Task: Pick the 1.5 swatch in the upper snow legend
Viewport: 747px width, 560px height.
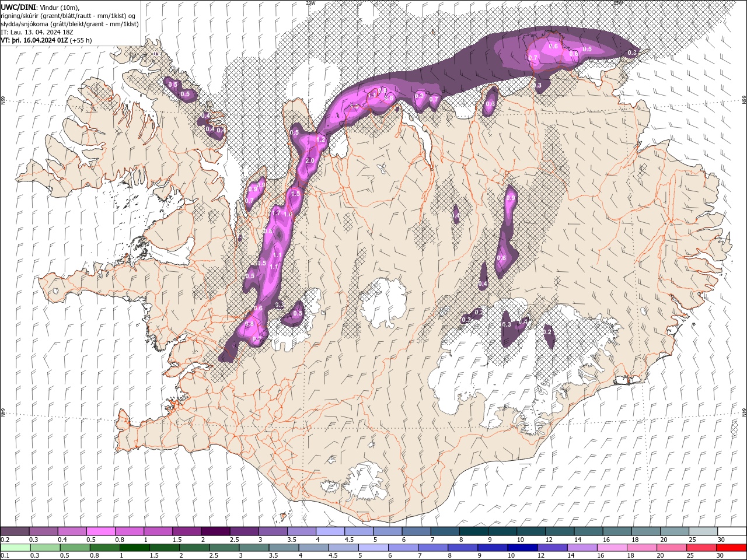Action: [187, 531]
